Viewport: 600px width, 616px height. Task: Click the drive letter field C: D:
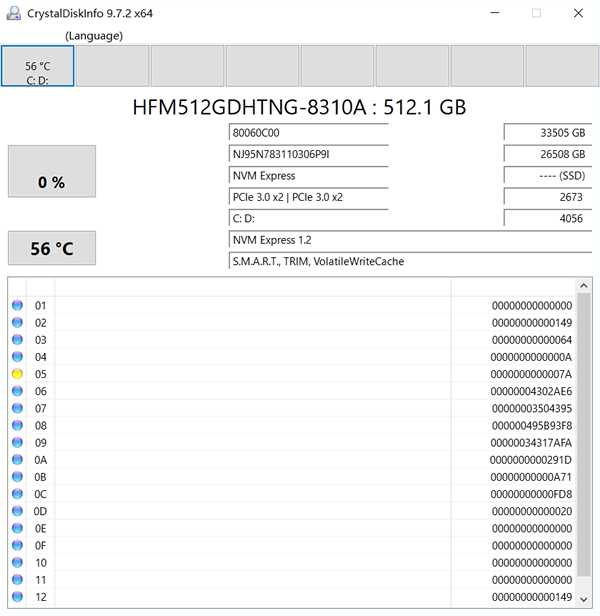(308, 218)
